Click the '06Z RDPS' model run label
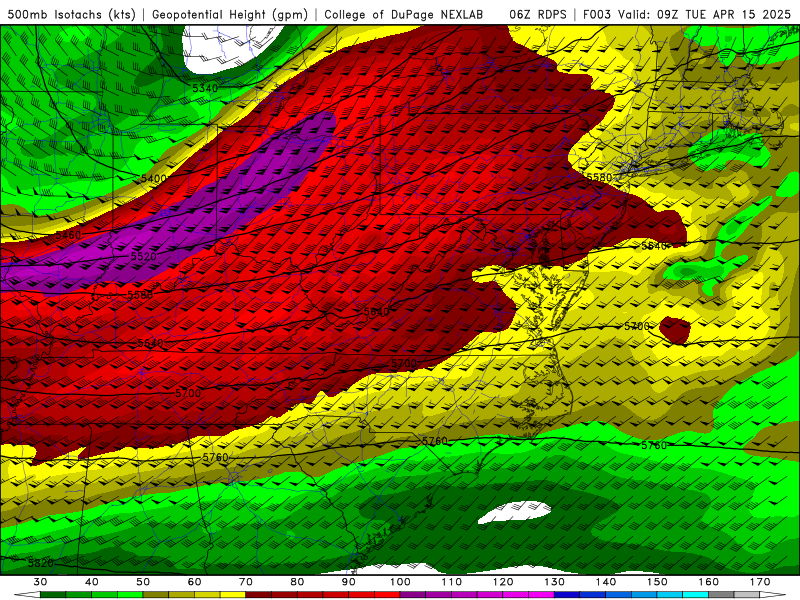 coord(538,14)
